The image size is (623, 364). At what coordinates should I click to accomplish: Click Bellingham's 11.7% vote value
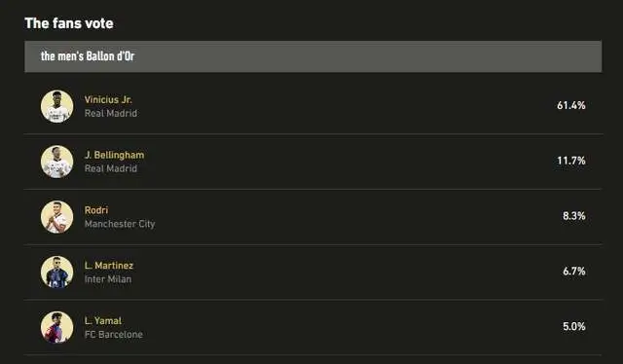[x=571, y=161]
